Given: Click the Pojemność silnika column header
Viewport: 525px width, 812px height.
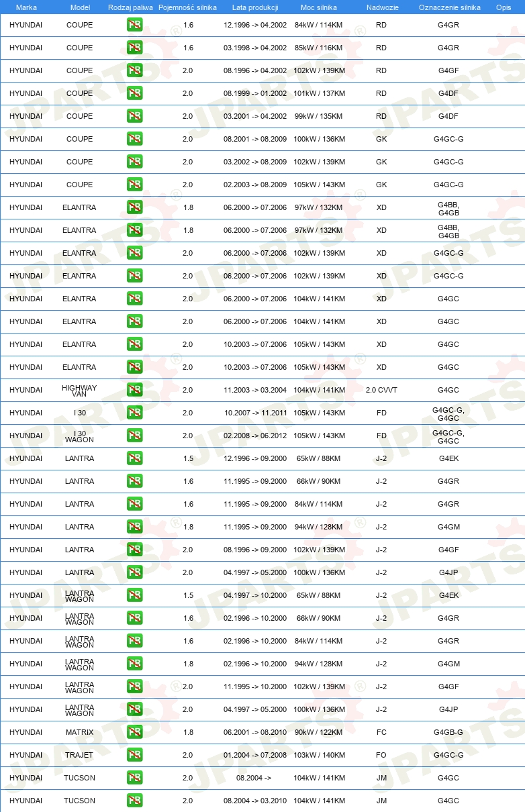Looking at the screenshot, I should pyautogui.click(x=187, y=7).
